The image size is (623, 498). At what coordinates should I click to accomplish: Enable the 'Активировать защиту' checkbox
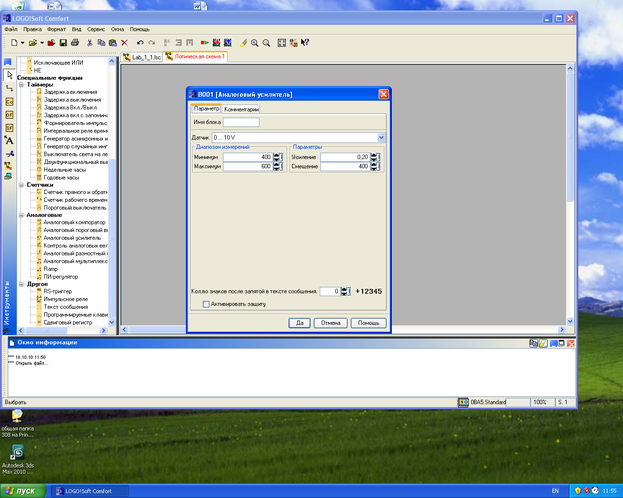[206, 303]
